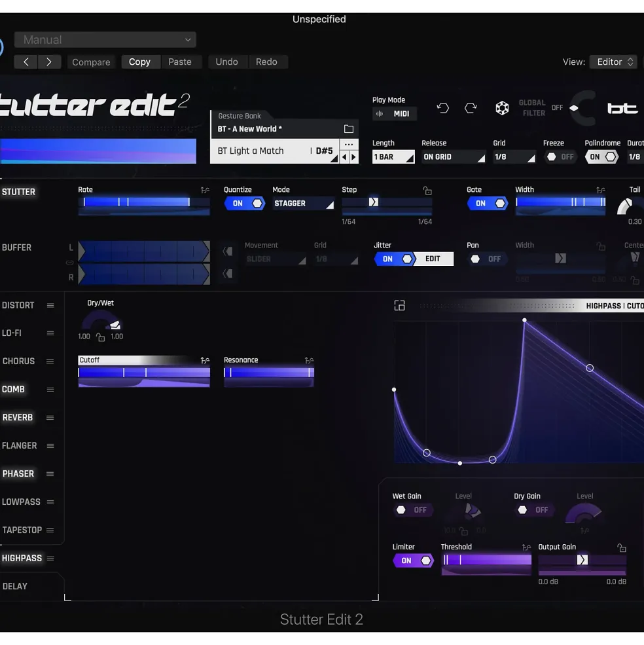Screen dimensions: 644x645
Task: Toggle the Limiter ON switch
Action: 413,561
